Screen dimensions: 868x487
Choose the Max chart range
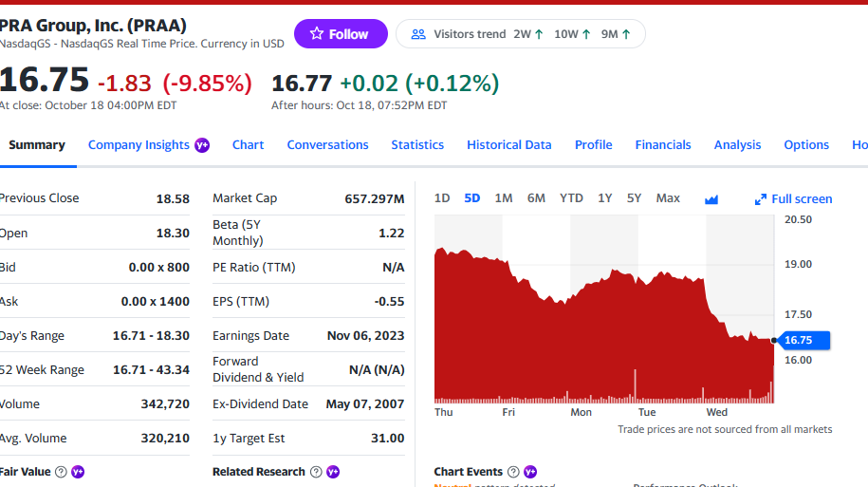pos(668,198)
